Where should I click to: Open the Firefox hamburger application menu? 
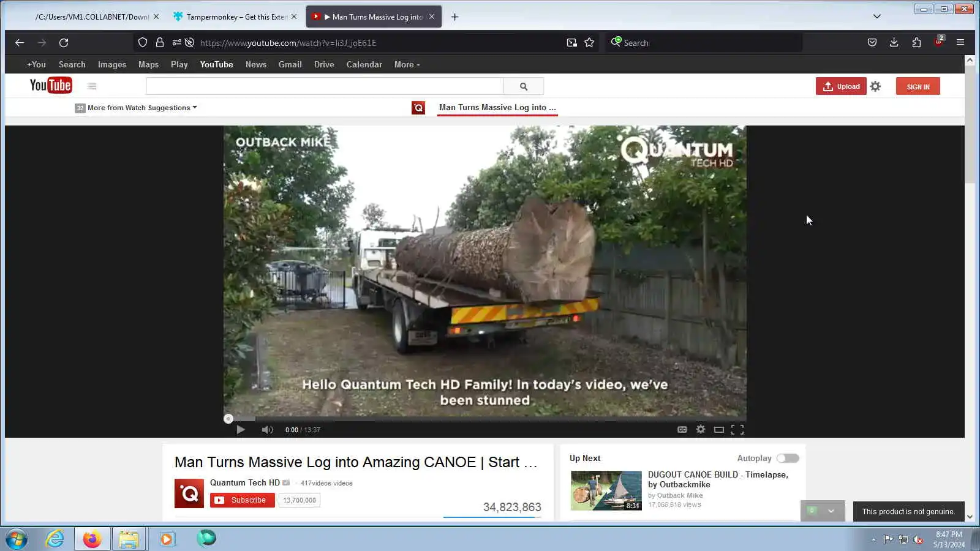960,43
